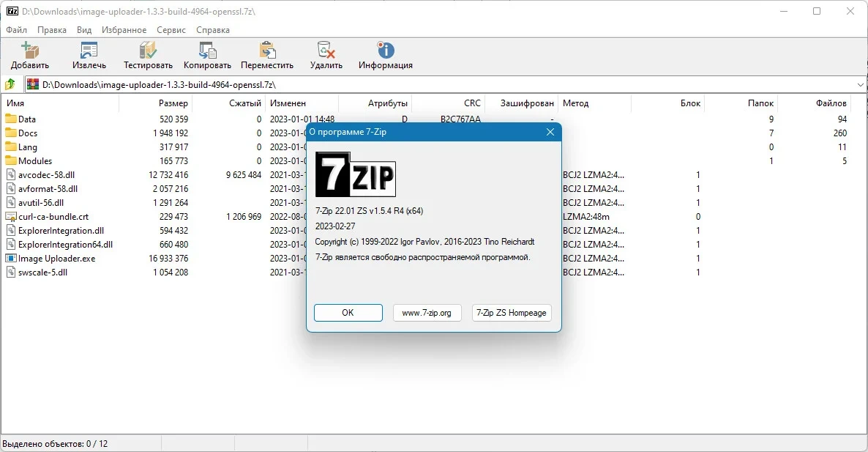Sort by the Сжатый column header

pos(228,103)
